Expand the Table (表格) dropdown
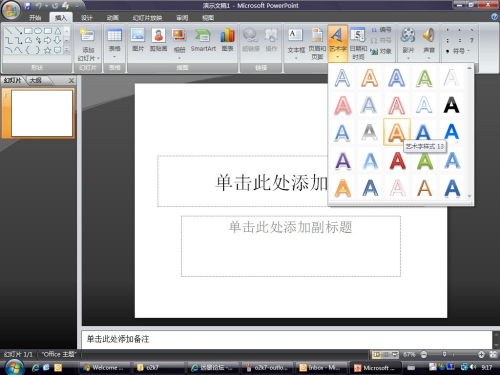 pos(114,57)
